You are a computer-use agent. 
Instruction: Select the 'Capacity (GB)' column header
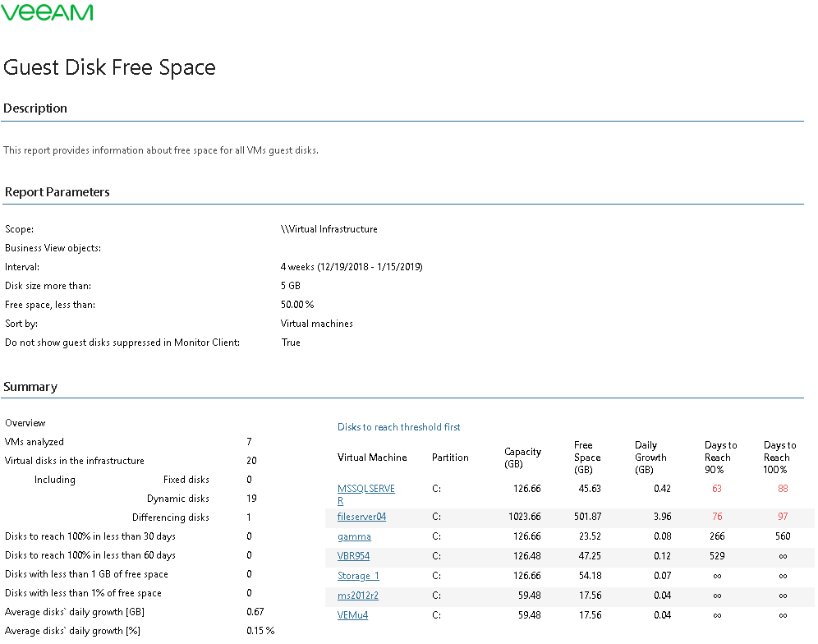pyautogui.click(x=522, y=458)
